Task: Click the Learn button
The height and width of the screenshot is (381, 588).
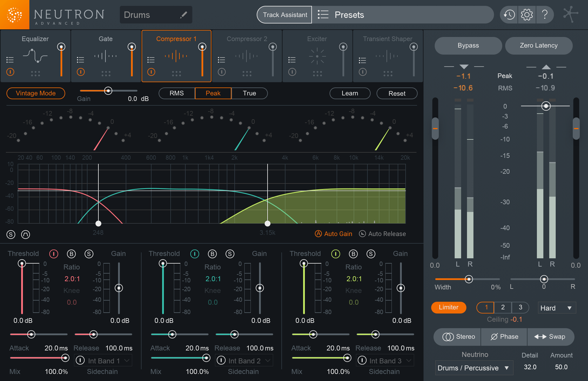Action: tap(350, 93)
